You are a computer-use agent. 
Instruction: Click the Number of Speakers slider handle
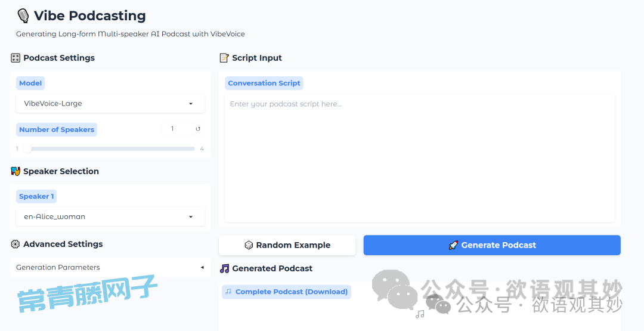[27, 149]
